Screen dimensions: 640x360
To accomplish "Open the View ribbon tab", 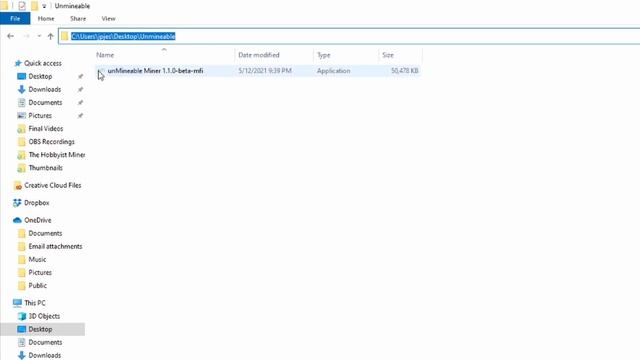I will coord(108,18).
